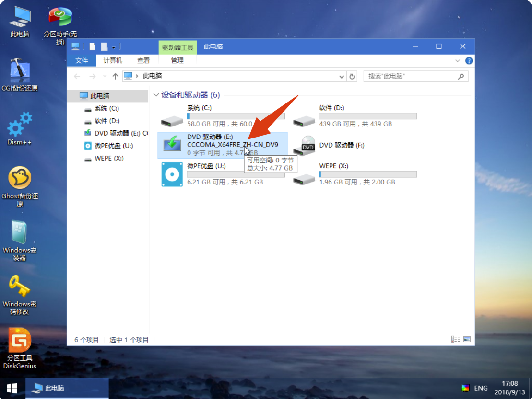
Task: Open the Windows installer desktop icon
Action: coord(20,233)
